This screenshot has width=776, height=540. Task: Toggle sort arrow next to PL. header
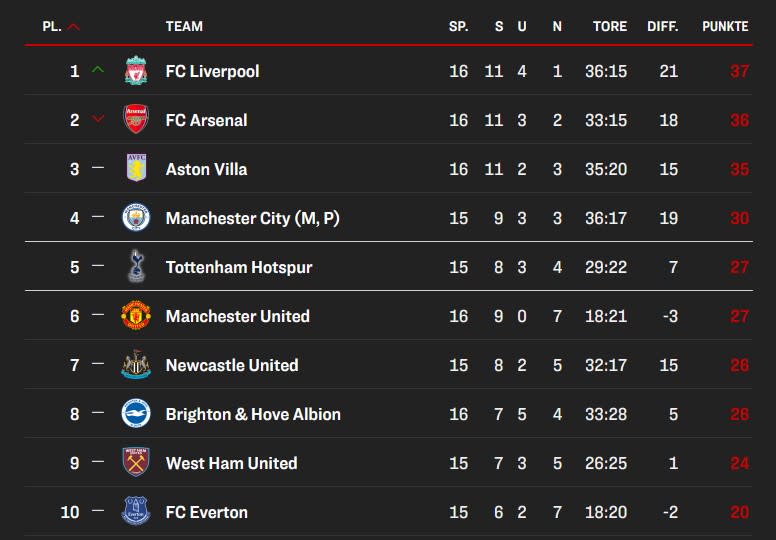tap(73, 27)
